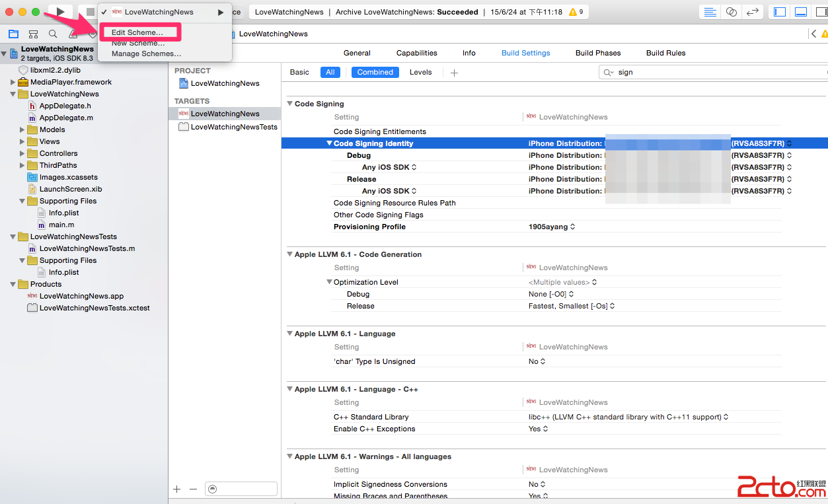Screen dimensions: 828x504
Task: Open AppDelegate.m in the navigator
Action: [x=66, y=118]
